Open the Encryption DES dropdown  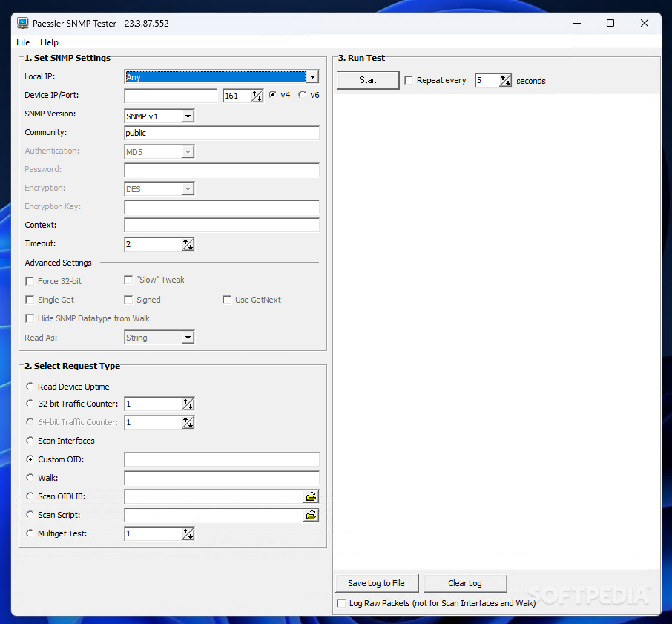(x=188, y=189)
